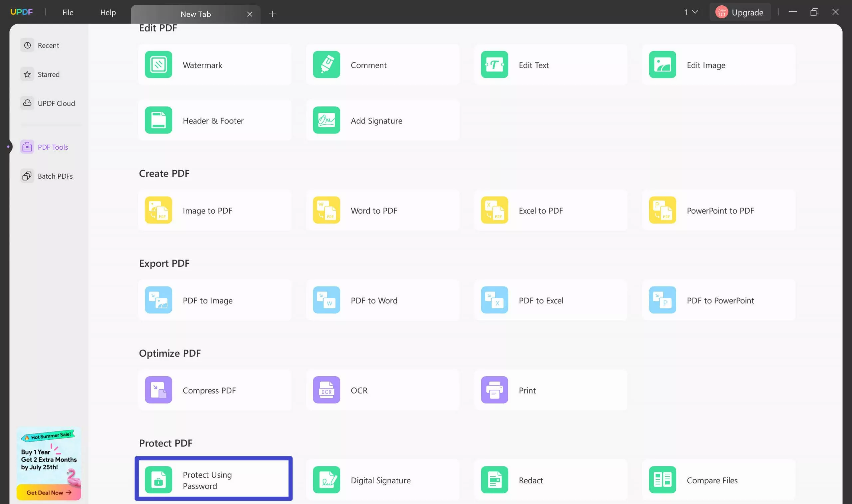The width and height of the screenshot is (852, 504).
Task: Click the Image to PDF label
Action: 207,211
